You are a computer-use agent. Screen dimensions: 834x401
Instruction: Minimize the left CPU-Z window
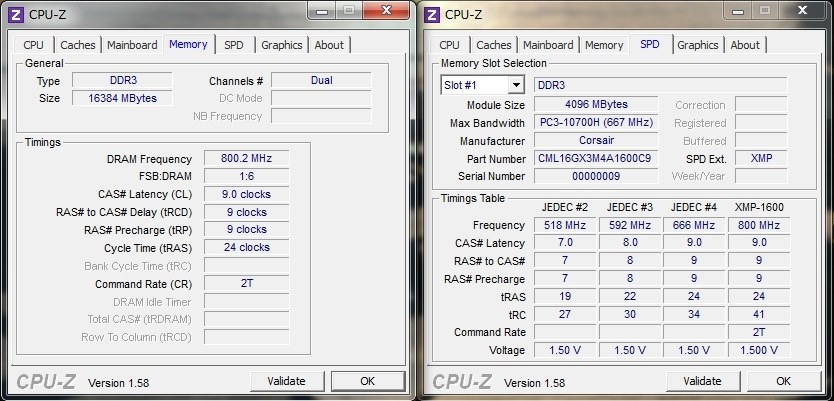pyautogui.click(x=322, y=10)
